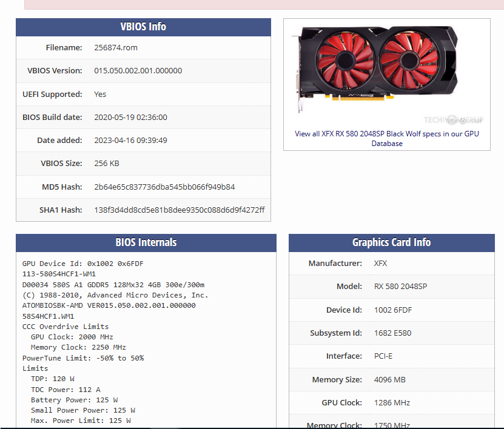Click the SHA1 Hash: label
Screen dimensions: 504x429
coord(61,210)
